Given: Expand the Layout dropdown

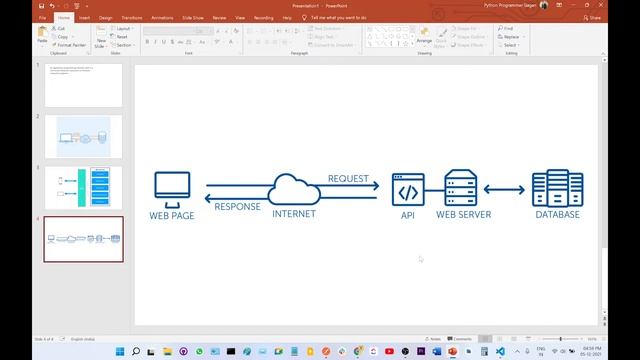Looking at the screenshot, I should (x=122, y=29).
